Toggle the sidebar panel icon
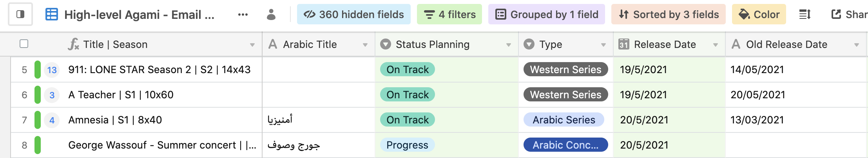Image resolution: width=868 pixels, height=158 pixels. pyautogui.click(x=20, y=15)
